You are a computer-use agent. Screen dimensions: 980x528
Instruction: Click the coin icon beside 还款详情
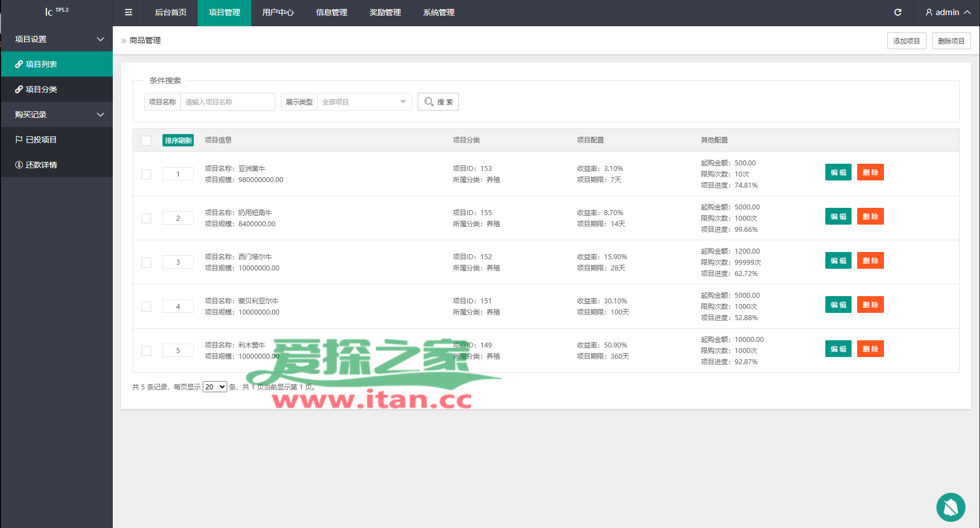[19, 165]
